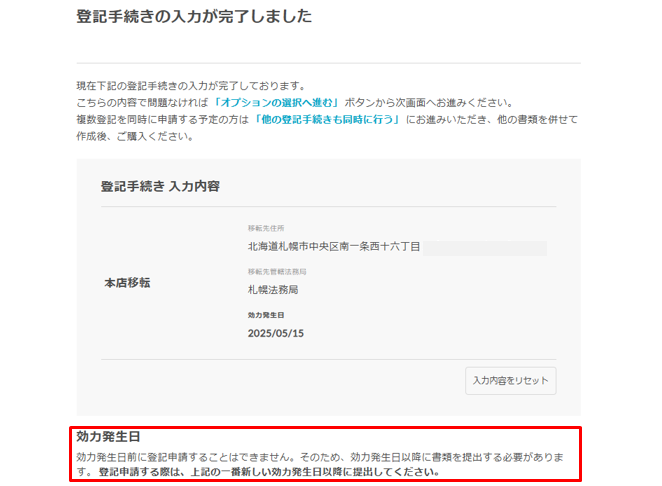The image size is (662, 486).
Task: Click the text 複数登記を同時に申請する予定の方は
Action: (x=163, y=120)
